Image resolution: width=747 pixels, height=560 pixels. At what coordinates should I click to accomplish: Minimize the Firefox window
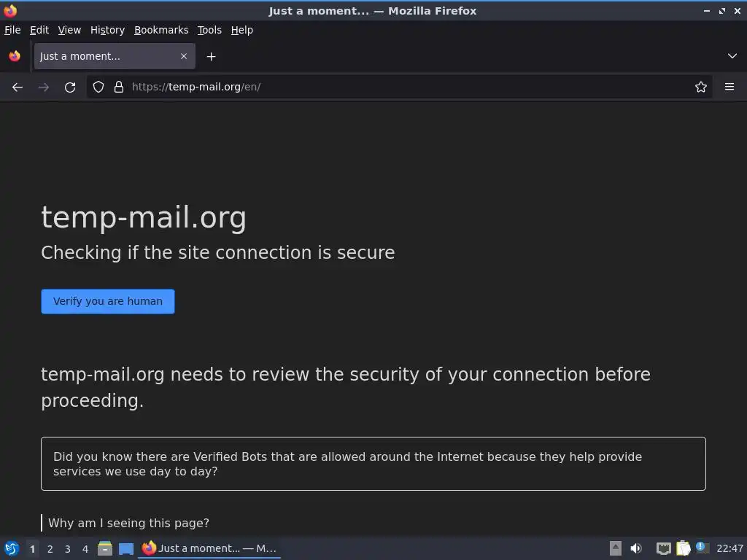click(706, 10)
